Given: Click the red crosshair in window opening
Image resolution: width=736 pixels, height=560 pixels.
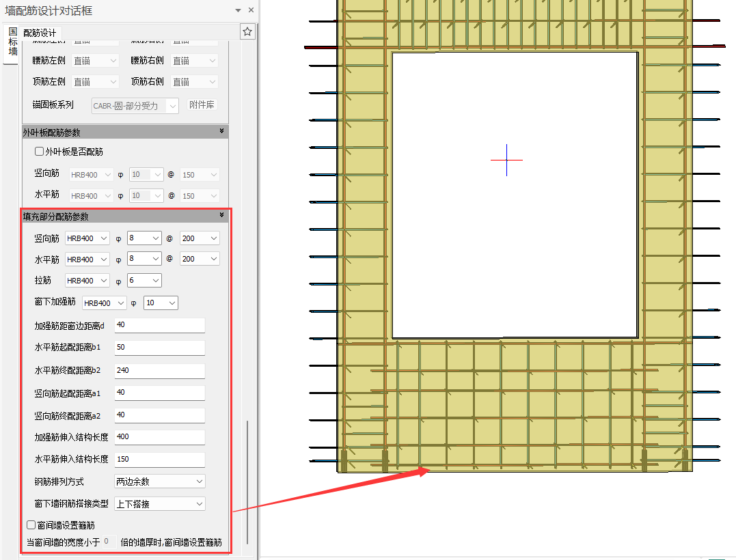Looking at the screenshot, I should [x=506, y=160].
